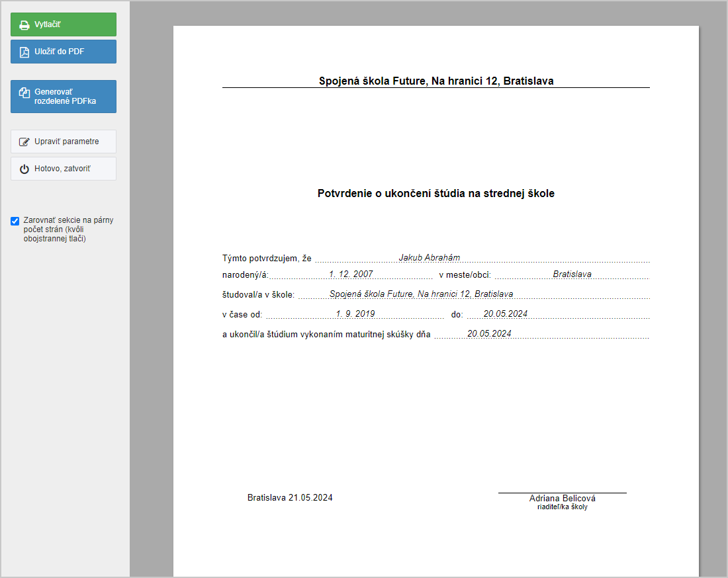
Task: Click the power icon on Hotovo, zatvoriť
Action: pyautogui.click(x=24, y=169)
